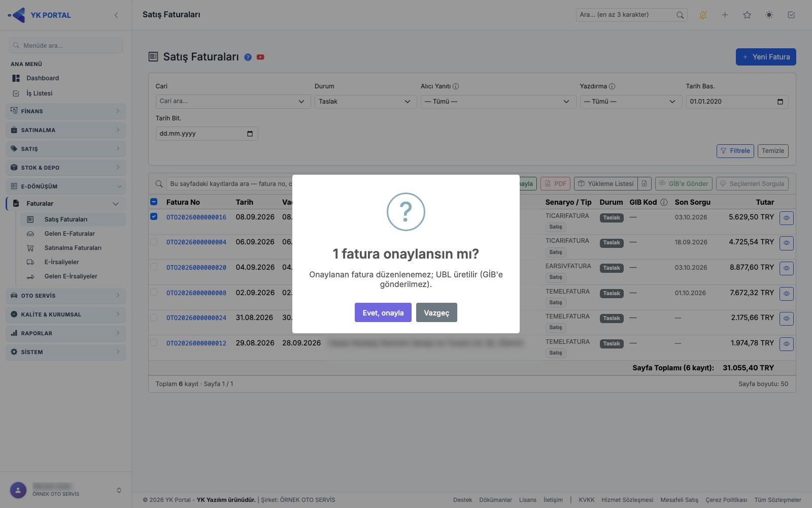Click the favorites star icon
Image resolution: width=812 pixels, height=508 pixels.
click(747, 15)
